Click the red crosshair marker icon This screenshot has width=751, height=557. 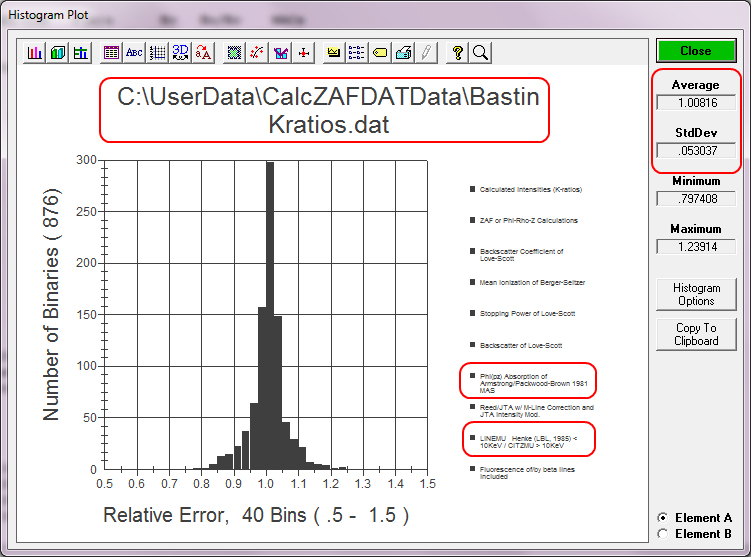pyautogui.click(x=305, y=53)
